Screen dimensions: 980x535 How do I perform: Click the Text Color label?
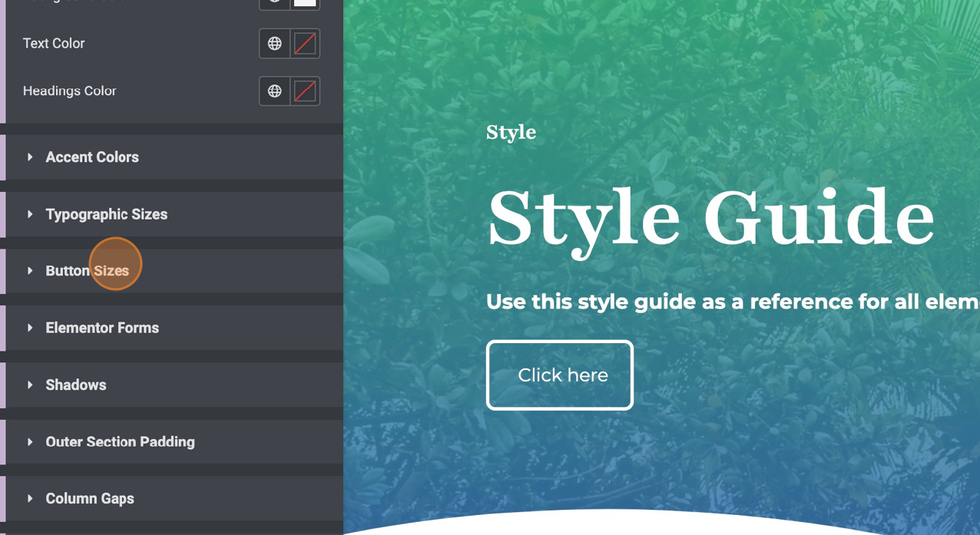[54, 44]
